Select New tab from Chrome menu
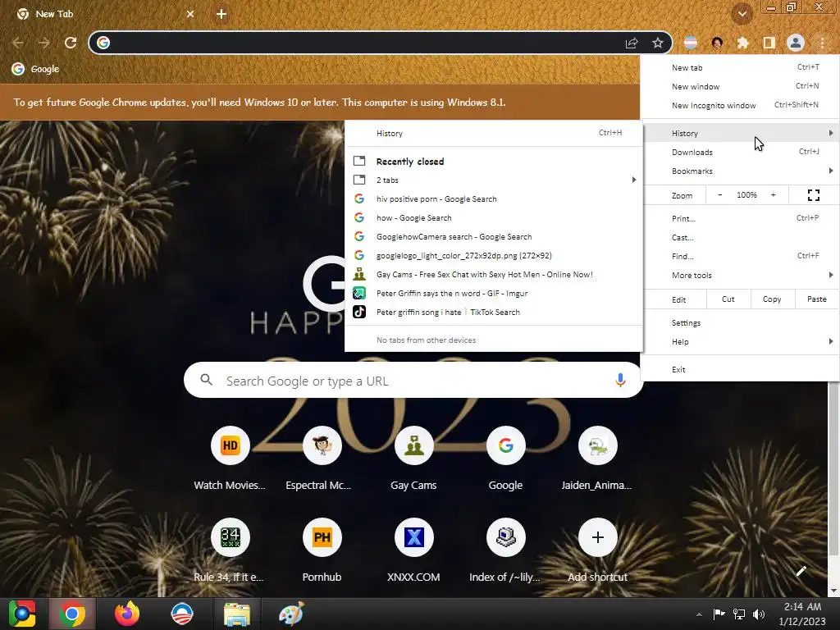 [x=740, y=67]
